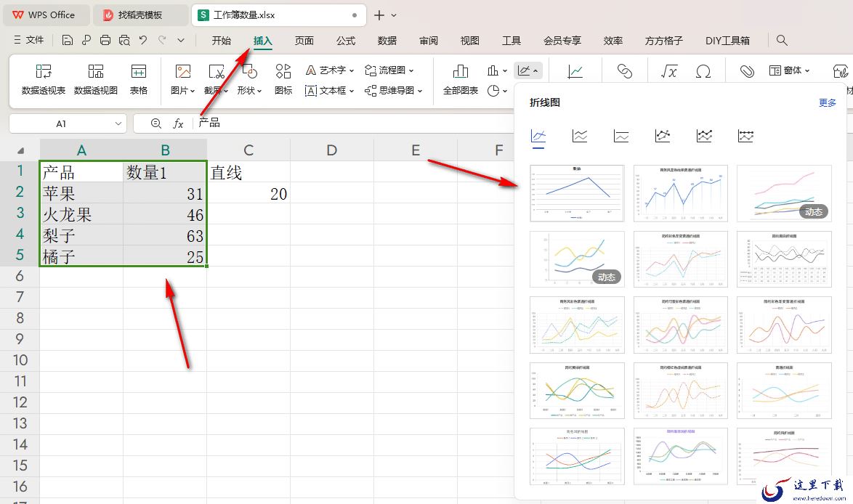The height and width of the screenshot is (504, 853).
Task: Collapse the line chart dropdown button
Action: [x=528, y=70]
